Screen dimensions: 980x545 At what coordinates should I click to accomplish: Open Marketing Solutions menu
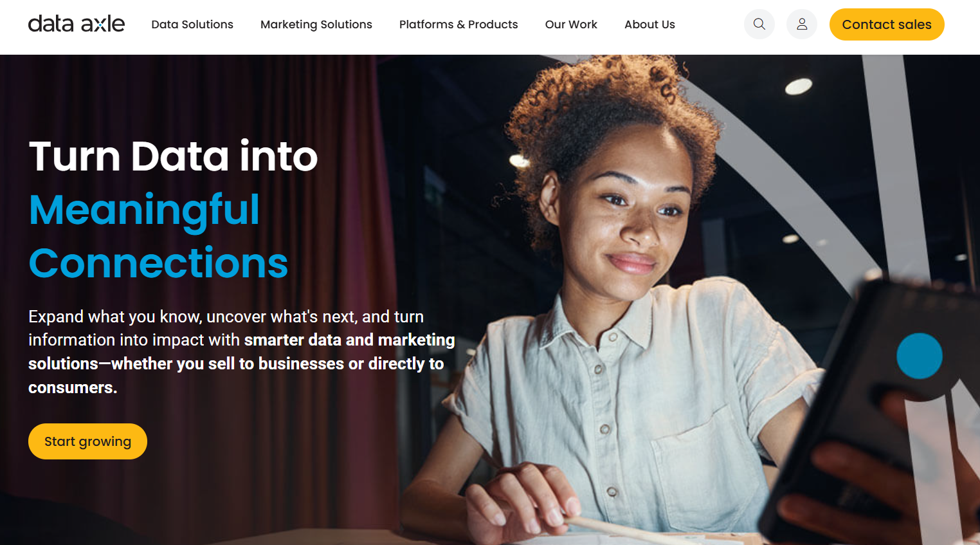(x=316, y=24)
